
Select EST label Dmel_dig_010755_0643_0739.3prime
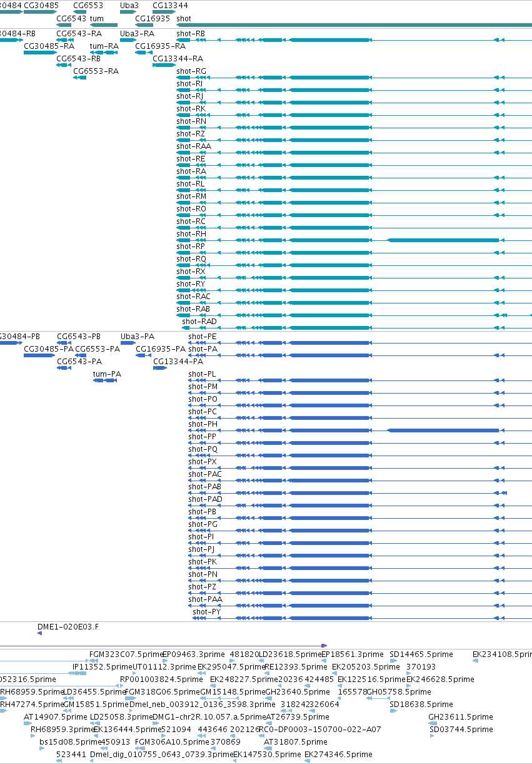pyautogui.click(x=161, y=755)
